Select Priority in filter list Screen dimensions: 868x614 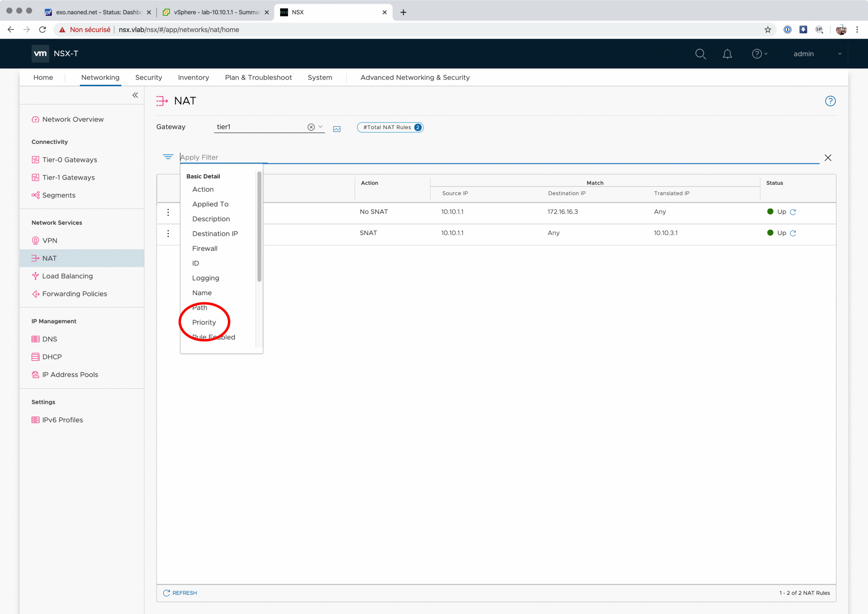tap(204, 322)
